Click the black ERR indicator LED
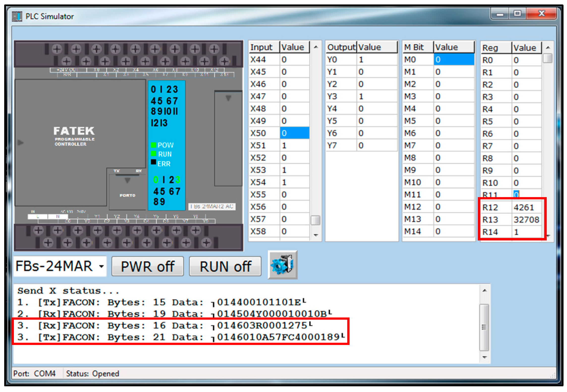The height and width of the screenshot is (392, 567). (x=153, y=162)
